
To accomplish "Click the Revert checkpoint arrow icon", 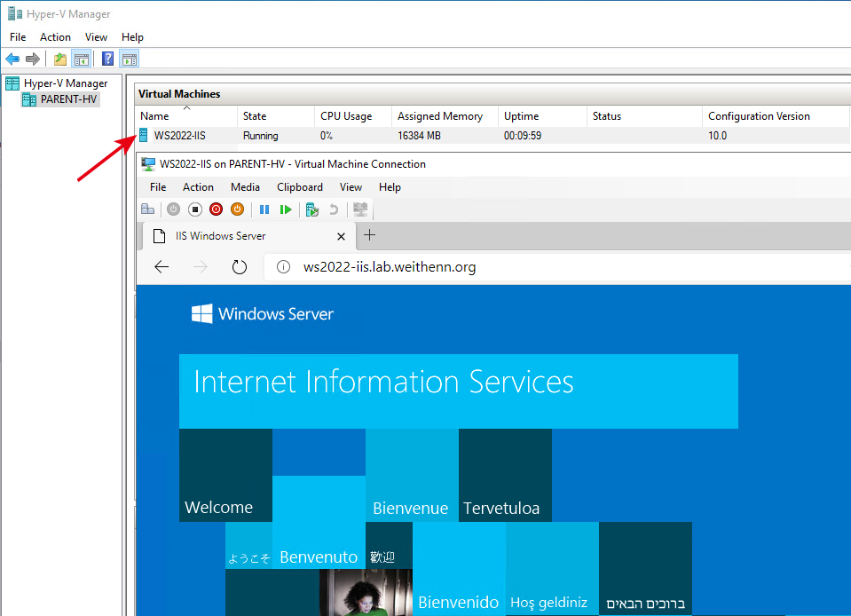I will click(x=334, y=209).
